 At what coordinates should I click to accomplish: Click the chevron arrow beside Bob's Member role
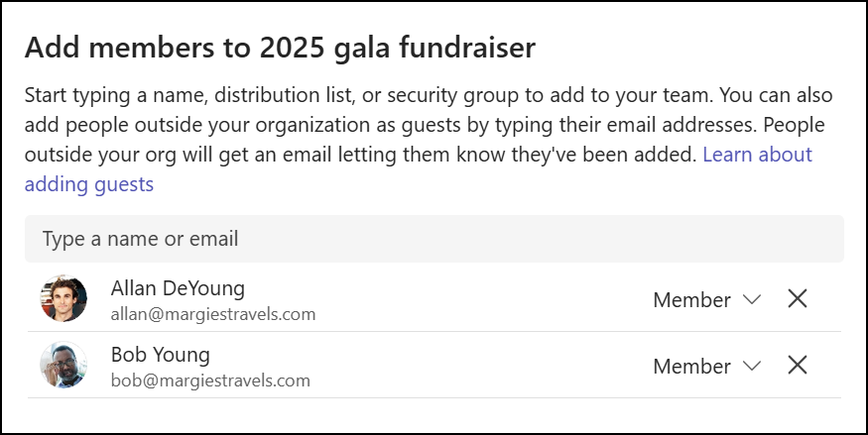(751, 367)
